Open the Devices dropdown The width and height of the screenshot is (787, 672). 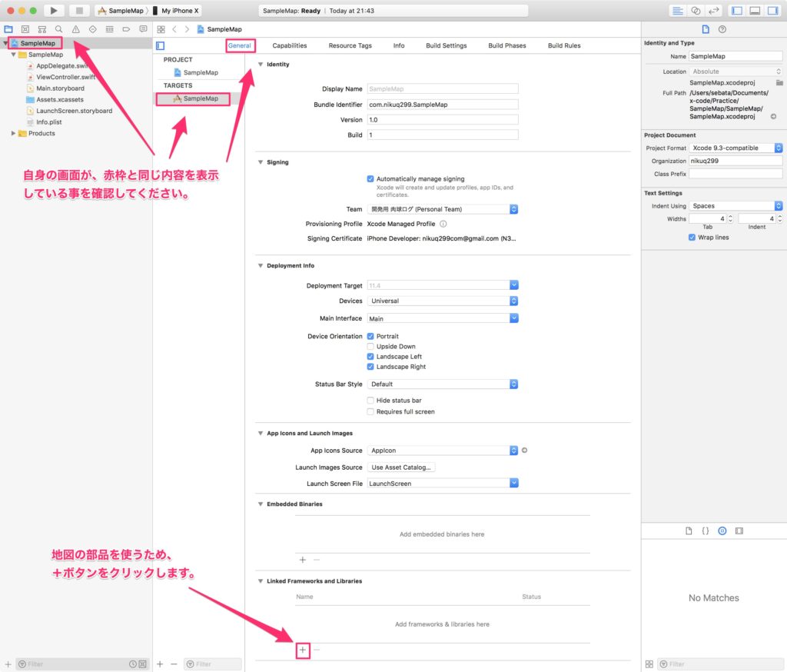click(443, 301)
